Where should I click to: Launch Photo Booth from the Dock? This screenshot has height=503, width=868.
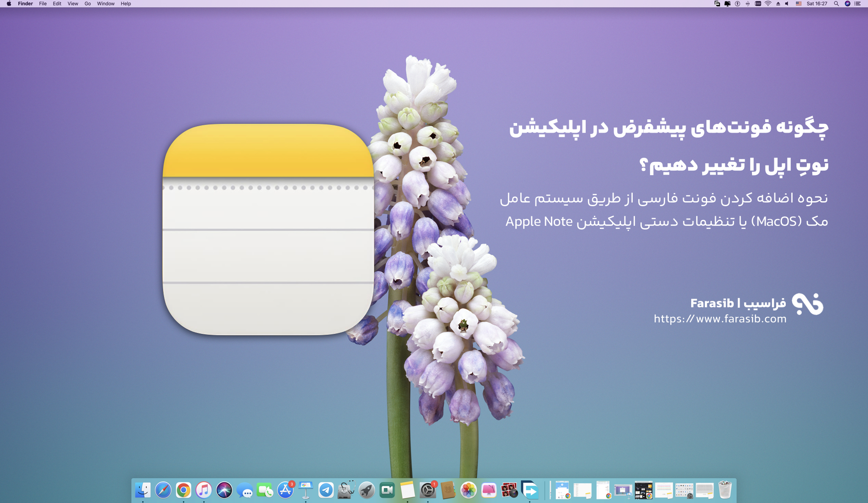tap(509, 490)
